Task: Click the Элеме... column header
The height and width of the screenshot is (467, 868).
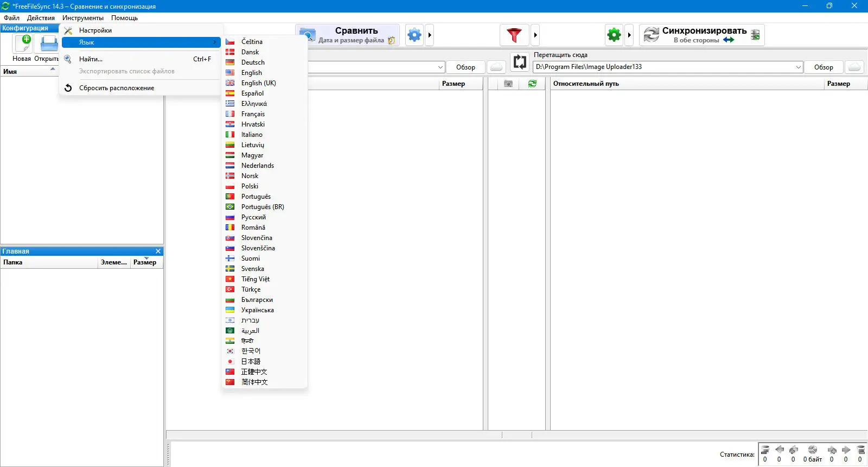Action: pyautogui.click(x=114, y=262)
